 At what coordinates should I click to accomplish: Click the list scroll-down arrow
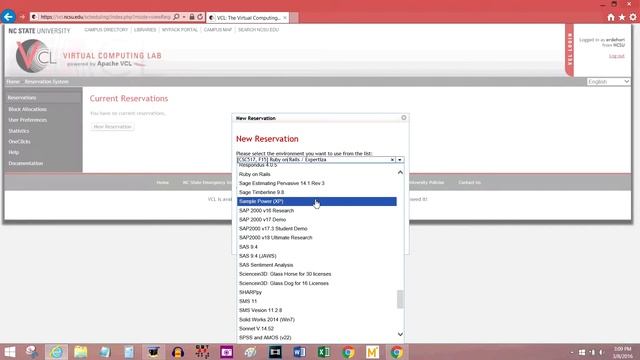point(400,334)
